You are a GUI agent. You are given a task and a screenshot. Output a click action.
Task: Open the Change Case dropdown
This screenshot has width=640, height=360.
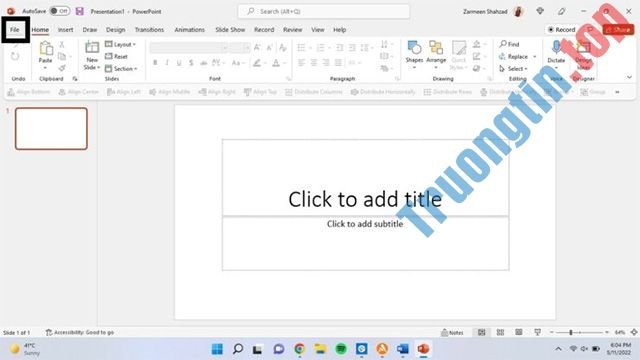[237, 63]
